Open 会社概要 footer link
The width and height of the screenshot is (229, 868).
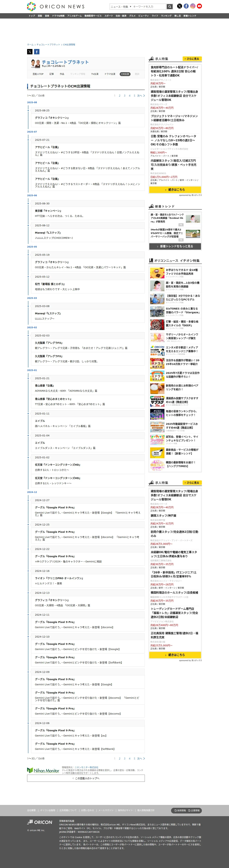tap(31, 810)
